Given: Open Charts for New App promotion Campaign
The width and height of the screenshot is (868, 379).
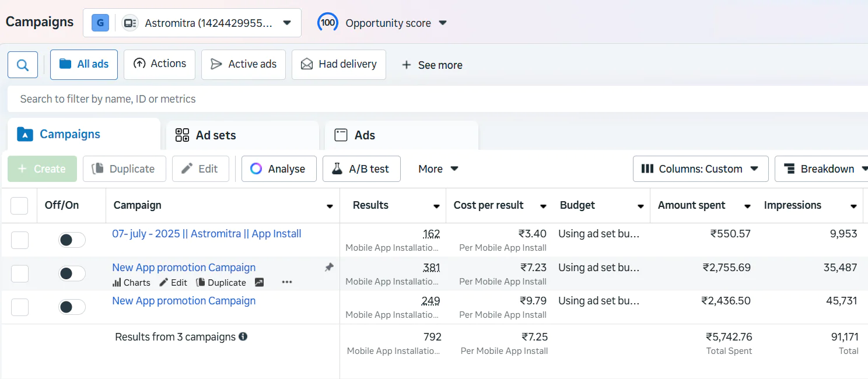Looking at the screenshot, I should click(131, 282).
